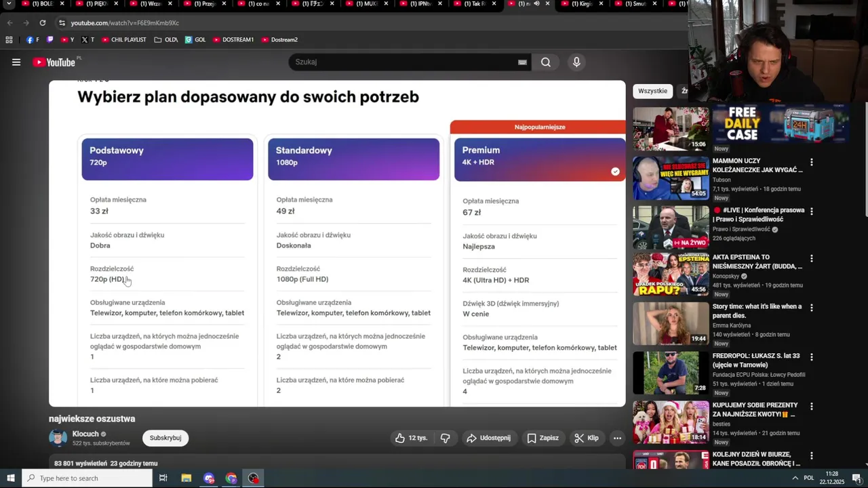Open more actions under the video

pos(617,438)
